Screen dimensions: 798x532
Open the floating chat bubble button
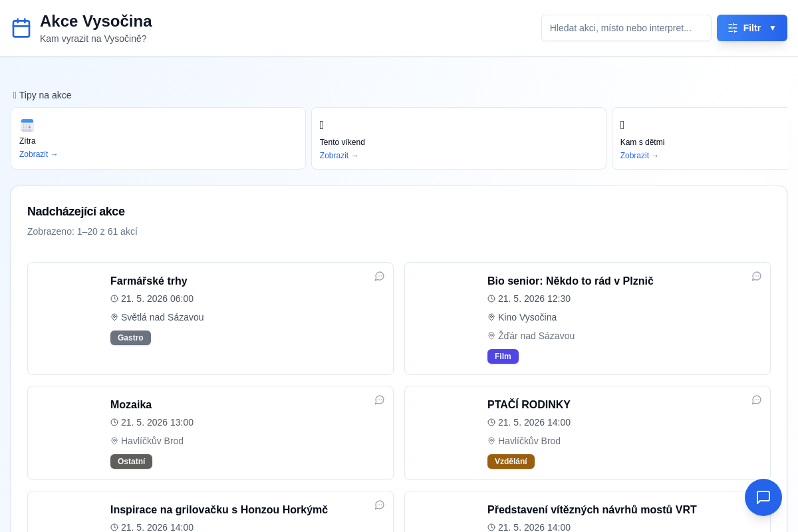[763, 497]
